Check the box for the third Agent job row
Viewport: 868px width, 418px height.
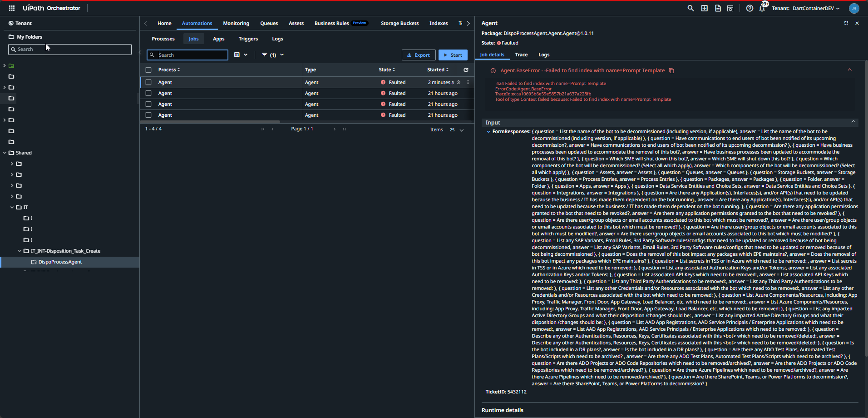(x=148, y=104)
